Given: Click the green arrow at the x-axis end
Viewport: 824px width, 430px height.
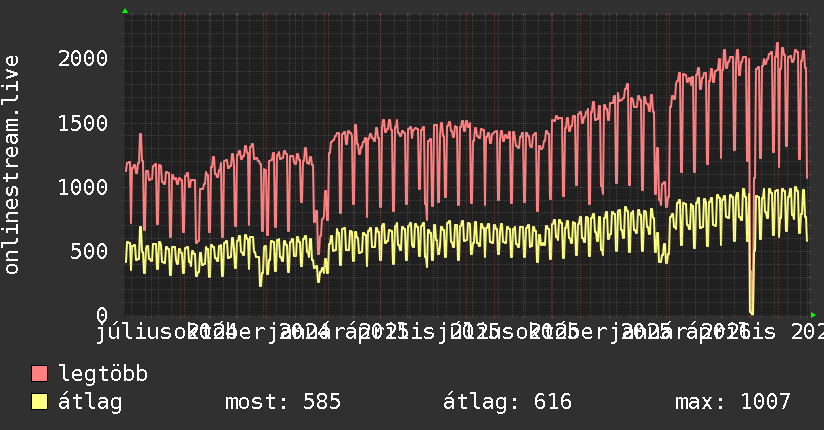Looking at the screenshot, I should pyautogui.click(x=813, y=315).
